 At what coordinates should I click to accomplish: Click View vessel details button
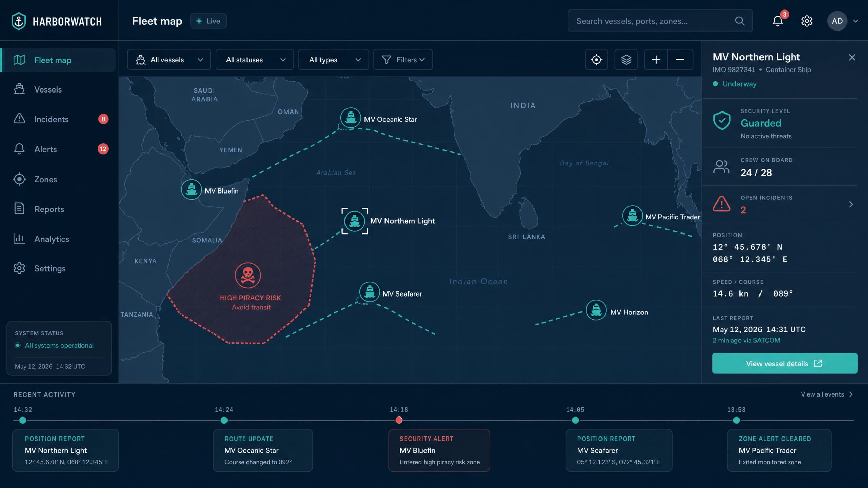(785, 363)
